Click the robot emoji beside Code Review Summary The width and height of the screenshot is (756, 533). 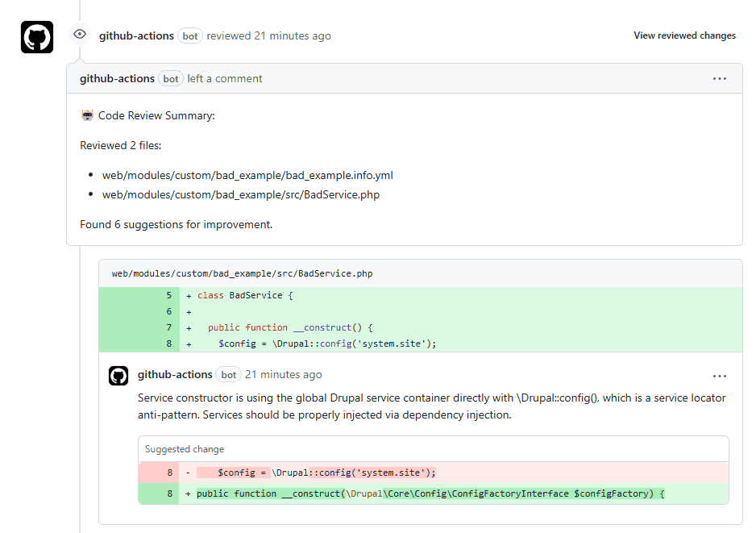point(87,115)
